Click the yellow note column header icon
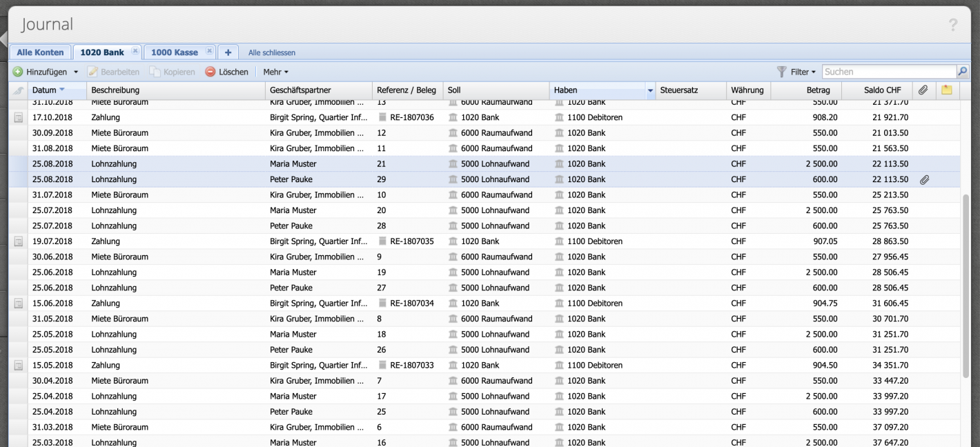Image resolution: width=980 pixels, height=447 pixels. [946, 90]
